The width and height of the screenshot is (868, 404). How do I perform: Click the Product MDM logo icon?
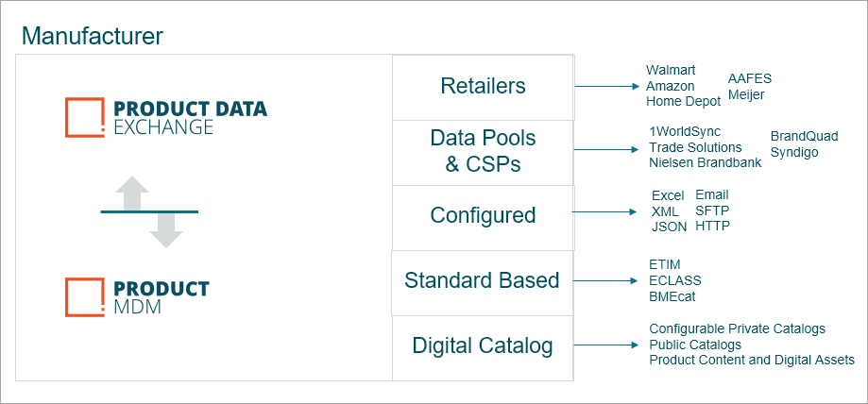coord(85,296)
